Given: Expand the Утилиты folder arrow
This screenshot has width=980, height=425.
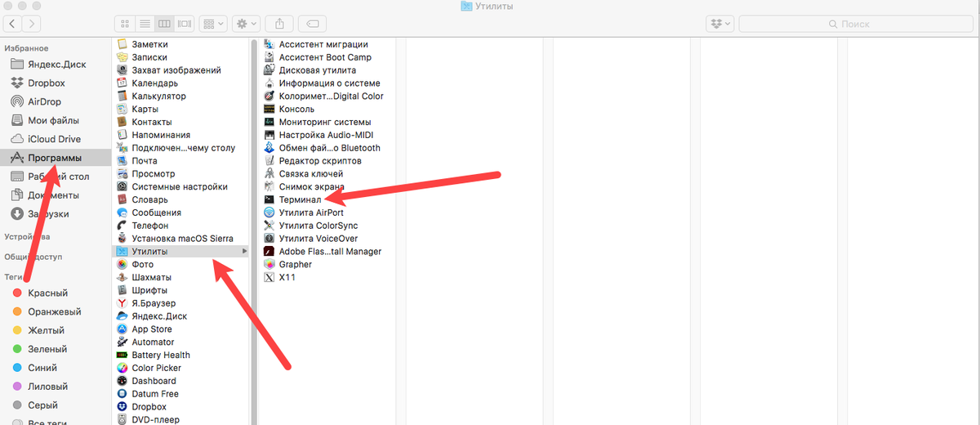Looking at the screenshot, I should click(245, 252).
